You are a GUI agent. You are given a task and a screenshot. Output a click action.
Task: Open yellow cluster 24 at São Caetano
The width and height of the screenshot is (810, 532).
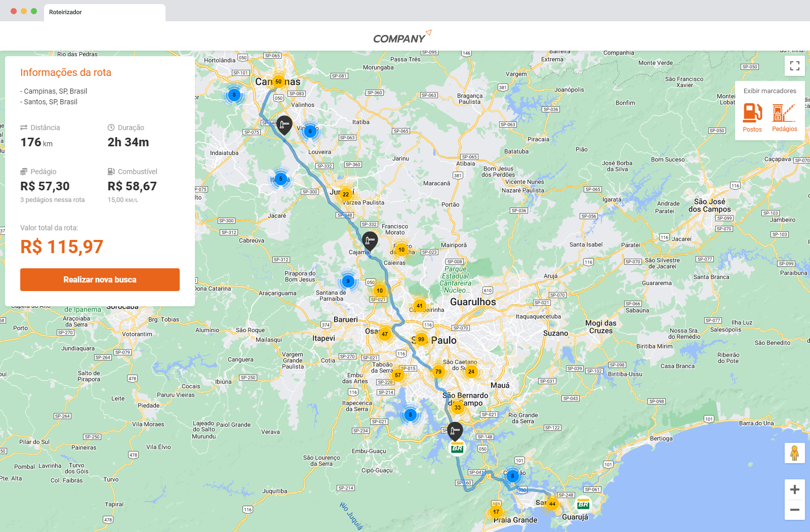click(x=471, y=372)
